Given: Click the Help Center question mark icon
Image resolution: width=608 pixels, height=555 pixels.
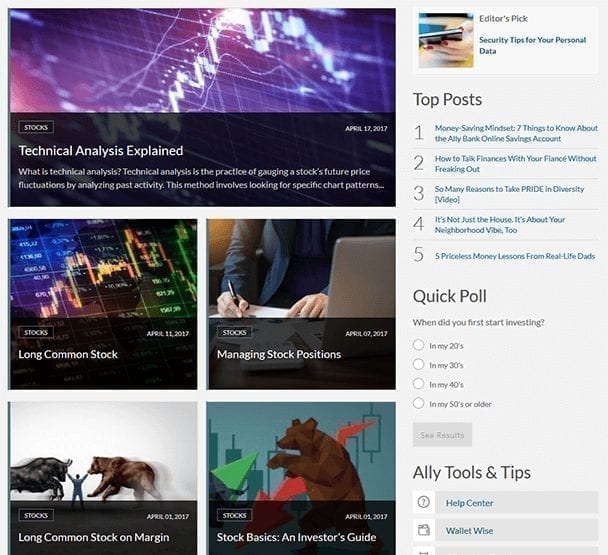Looking at the screenshot, I should click(x=423, y=502).
